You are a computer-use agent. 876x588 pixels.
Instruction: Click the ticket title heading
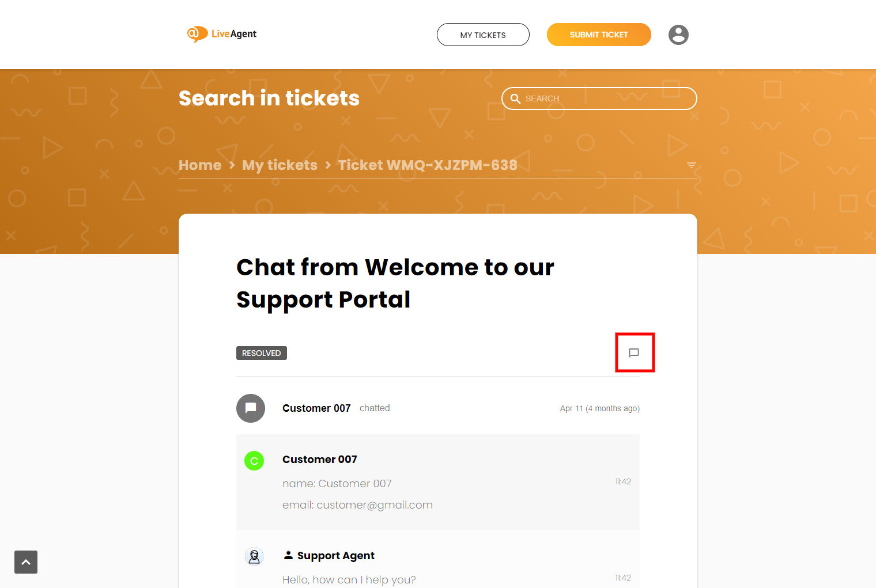tap(395, 283)
